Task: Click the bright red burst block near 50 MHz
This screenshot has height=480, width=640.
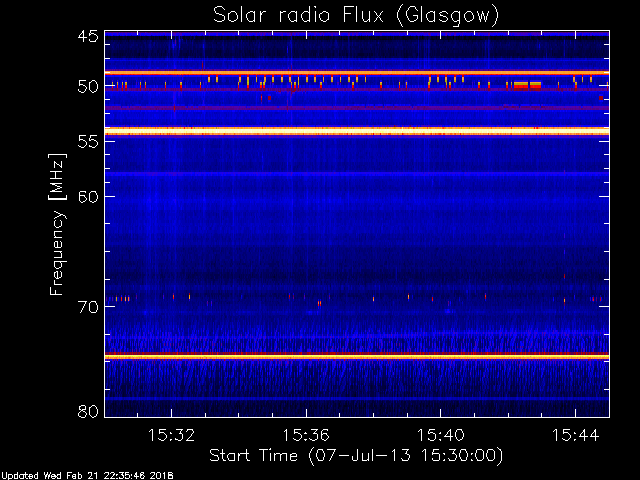Action: pyautogui.click(x=527, y=85)
